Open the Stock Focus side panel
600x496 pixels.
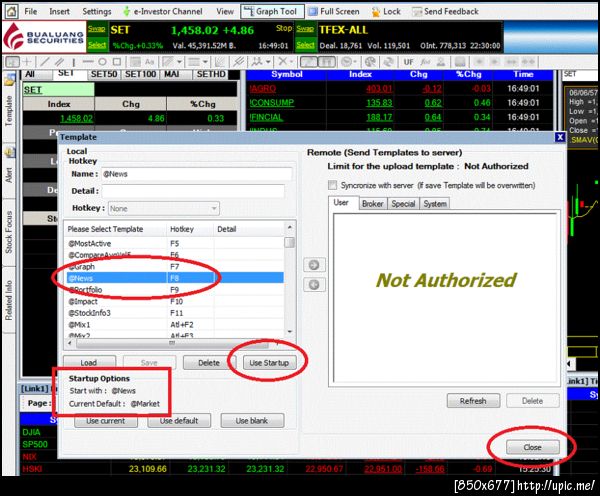pos(9,232)
